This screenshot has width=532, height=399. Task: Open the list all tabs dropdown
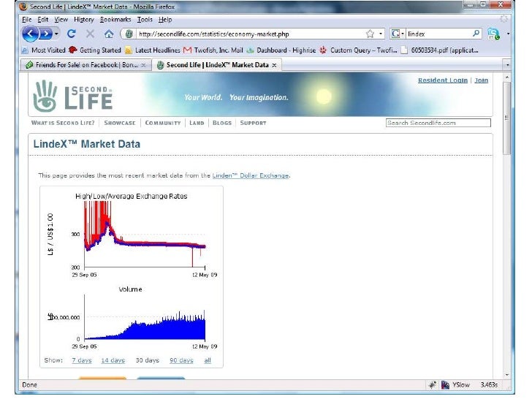[508, 65]
